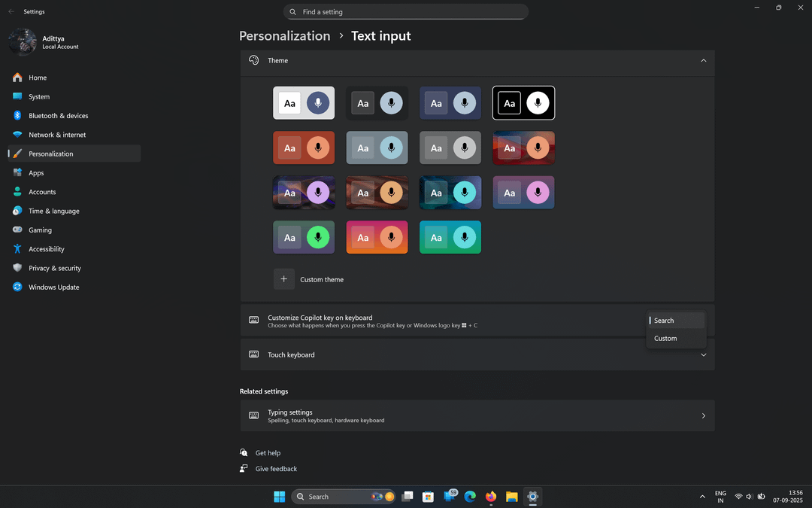Image resolution: width=812 pixels, height=508 pixels.
Task: Collapse the Theme section
Action: [703, 60]
